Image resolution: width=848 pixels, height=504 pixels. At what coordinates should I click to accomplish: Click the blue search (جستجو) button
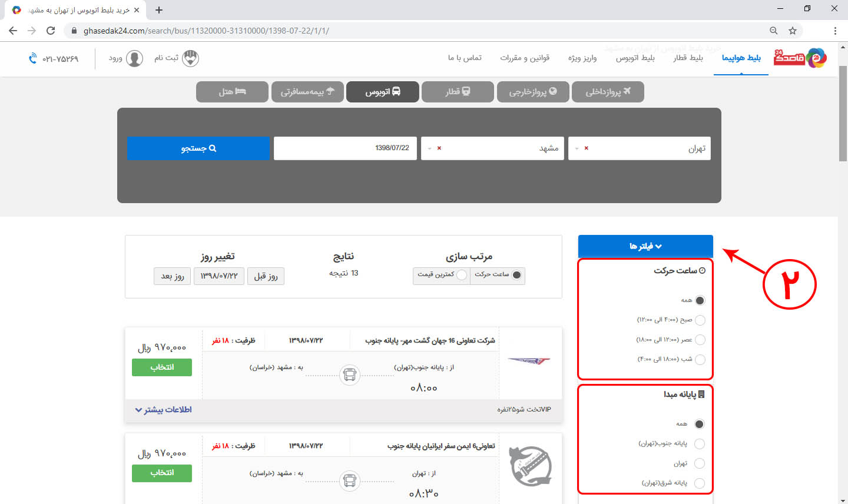[198, 148]
